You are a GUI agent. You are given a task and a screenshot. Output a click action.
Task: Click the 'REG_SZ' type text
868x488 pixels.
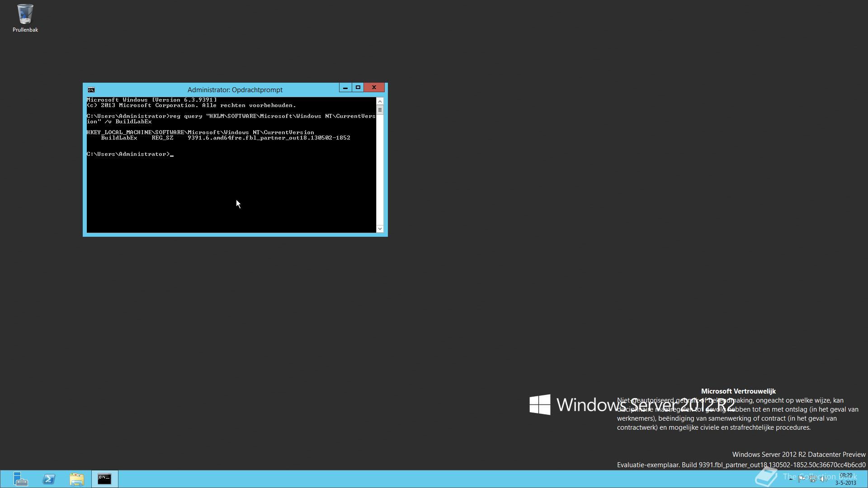[x=162, y=138]
